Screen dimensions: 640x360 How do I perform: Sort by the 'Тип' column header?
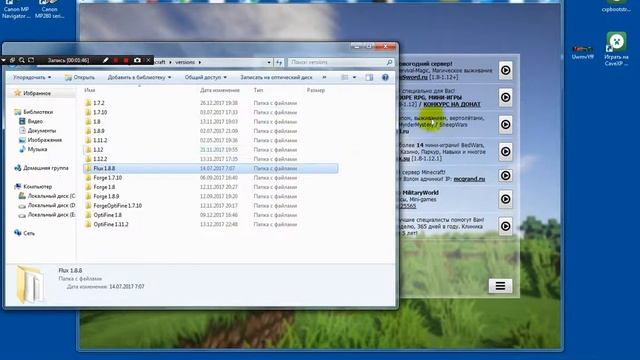pyautogui.click(x=258, y=90)
